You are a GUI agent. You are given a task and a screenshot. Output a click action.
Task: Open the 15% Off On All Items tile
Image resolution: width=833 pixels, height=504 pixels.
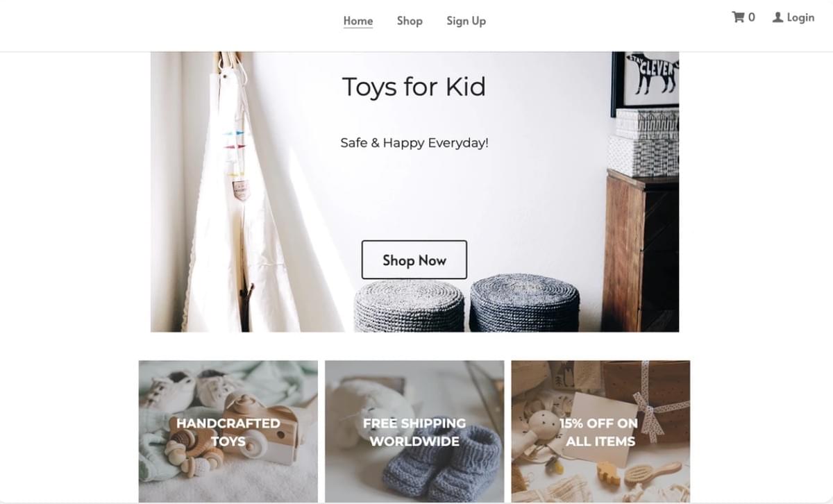pyautogui.click(x=600, y=431)
